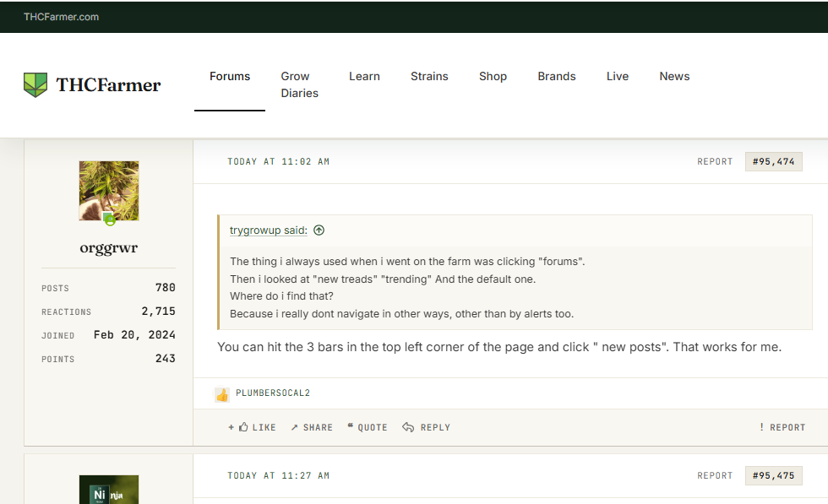Open the Forums tab
The height and width of the screenshot is (504, 828).
coord(230,76)
